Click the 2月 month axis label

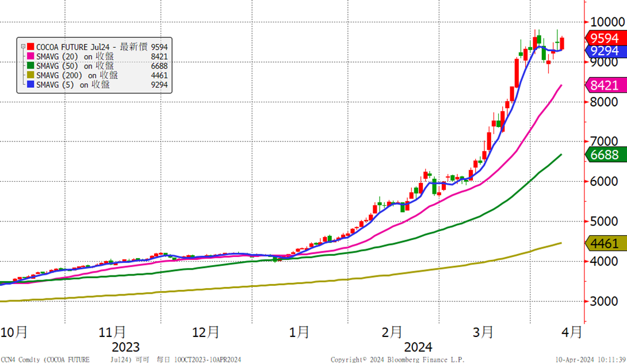392,332
